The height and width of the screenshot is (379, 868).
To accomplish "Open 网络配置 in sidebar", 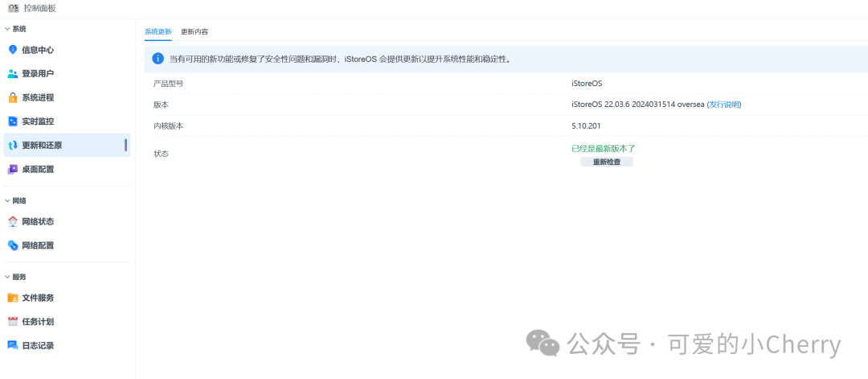I will pos(67,245).
